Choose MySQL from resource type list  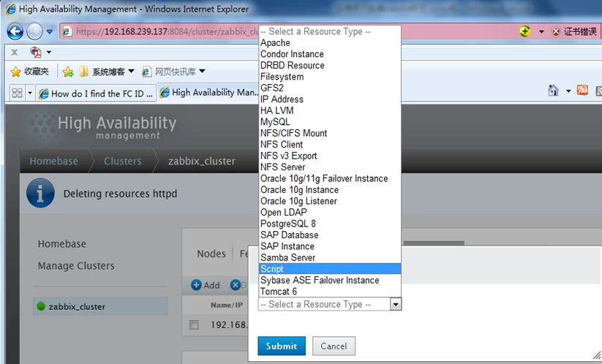point(330,122)
